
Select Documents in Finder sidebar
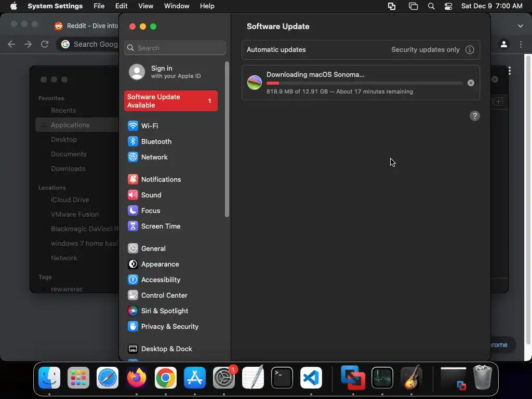click(69, 154)
